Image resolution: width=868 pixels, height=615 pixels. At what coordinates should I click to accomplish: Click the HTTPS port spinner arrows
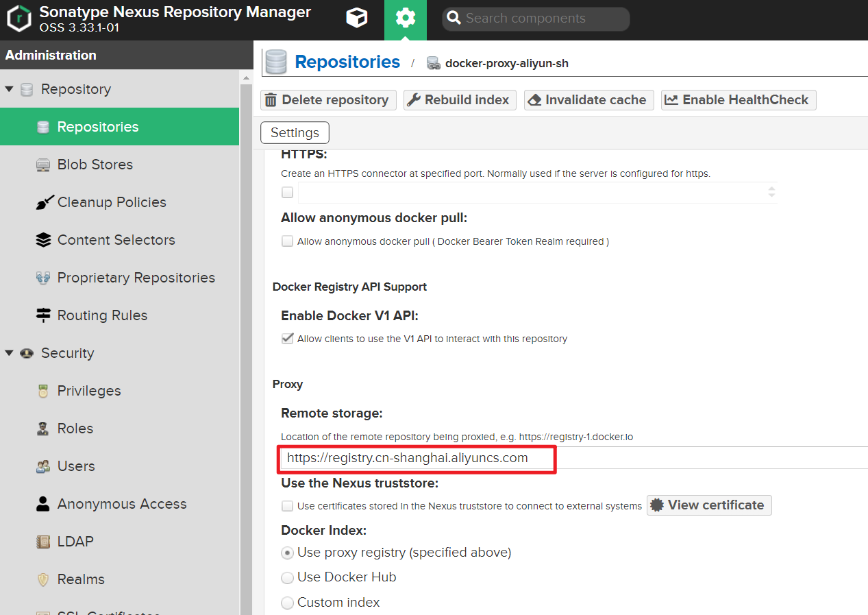pyautogui.click(x=771, y=192)
